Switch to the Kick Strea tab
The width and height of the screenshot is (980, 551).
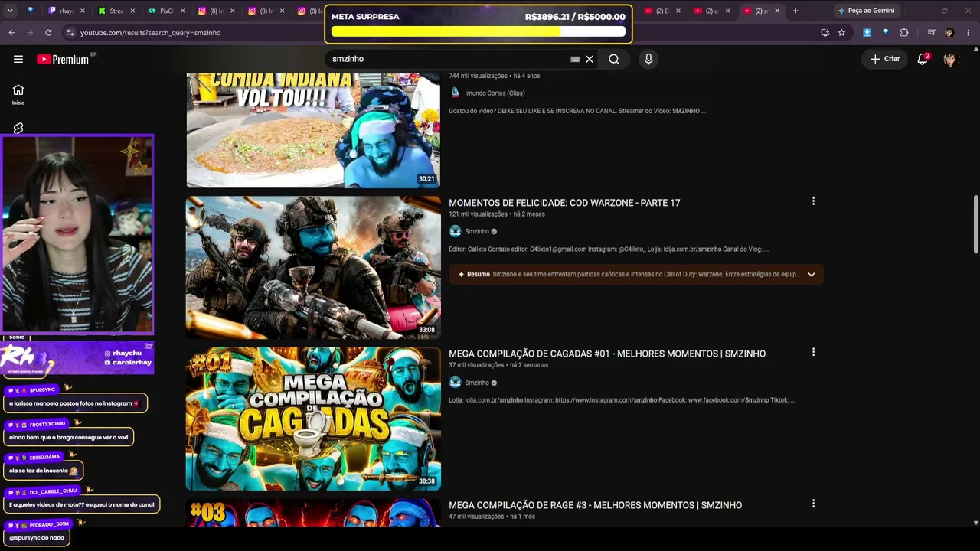tap(116, 11)
